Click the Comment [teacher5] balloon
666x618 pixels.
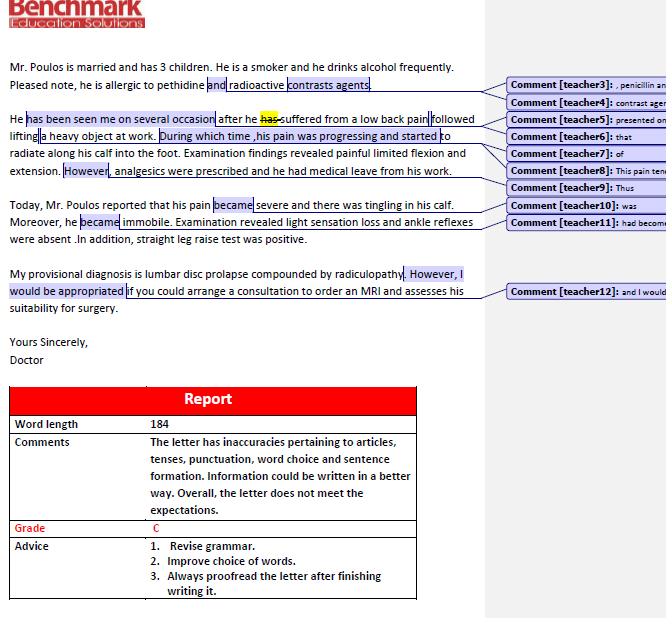[586, 120]
